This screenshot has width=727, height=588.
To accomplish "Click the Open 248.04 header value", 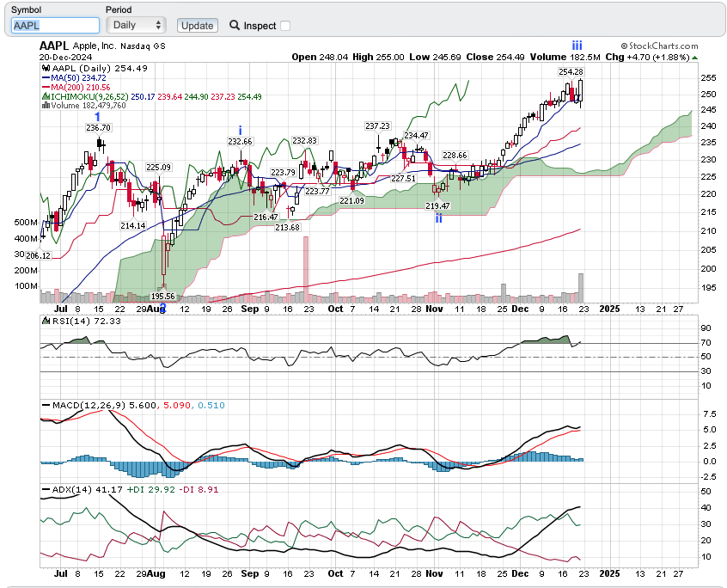I will 320,57.
